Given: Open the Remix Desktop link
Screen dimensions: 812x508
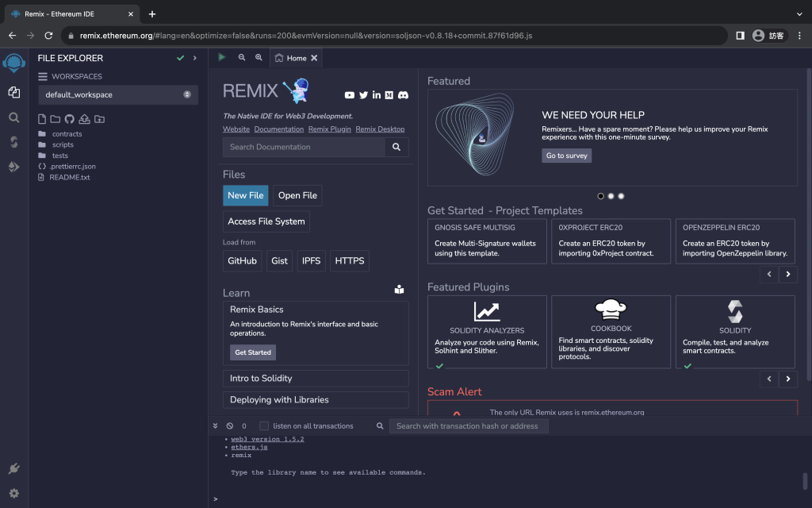Looking at the screenshot, I should pyautogui.click(x=380, y=129).
